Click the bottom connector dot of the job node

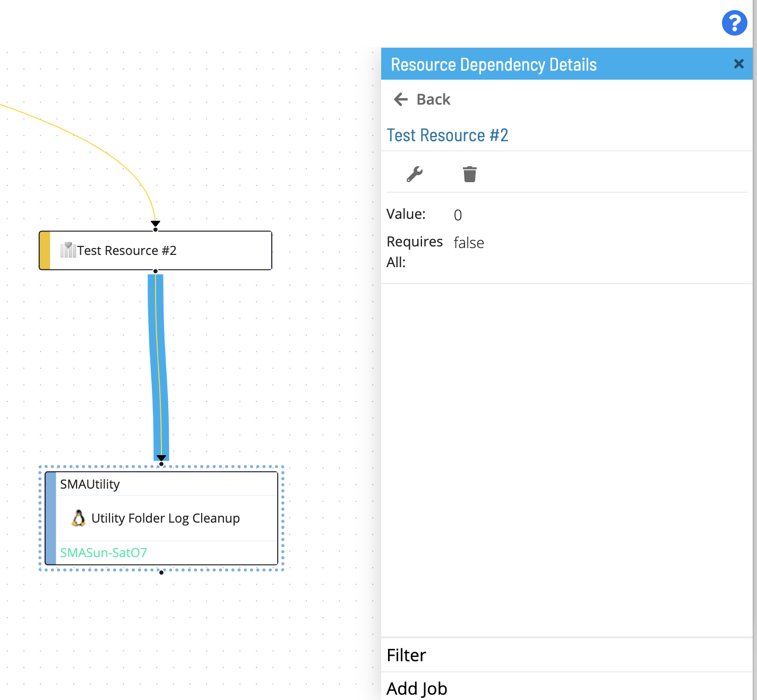pyautogui.click(x=161, y=573)
